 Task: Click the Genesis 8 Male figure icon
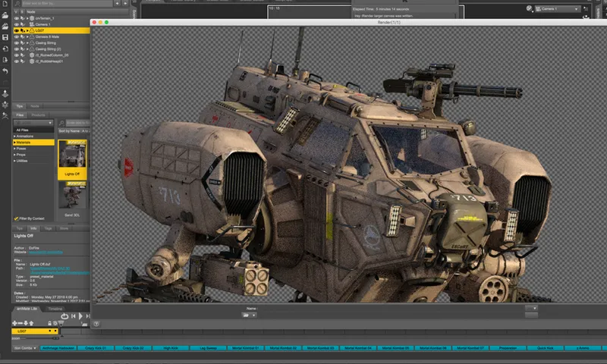pyautogui.click(x=32, y=36)
